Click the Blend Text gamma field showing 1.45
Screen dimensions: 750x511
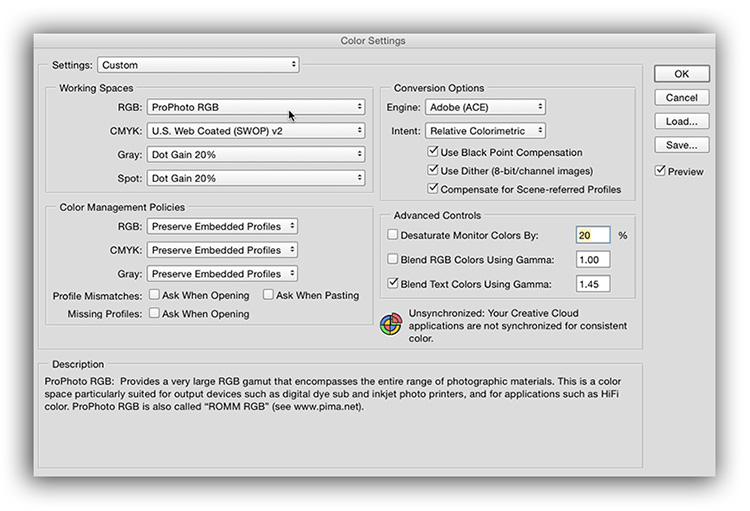[x=593, y=284]
